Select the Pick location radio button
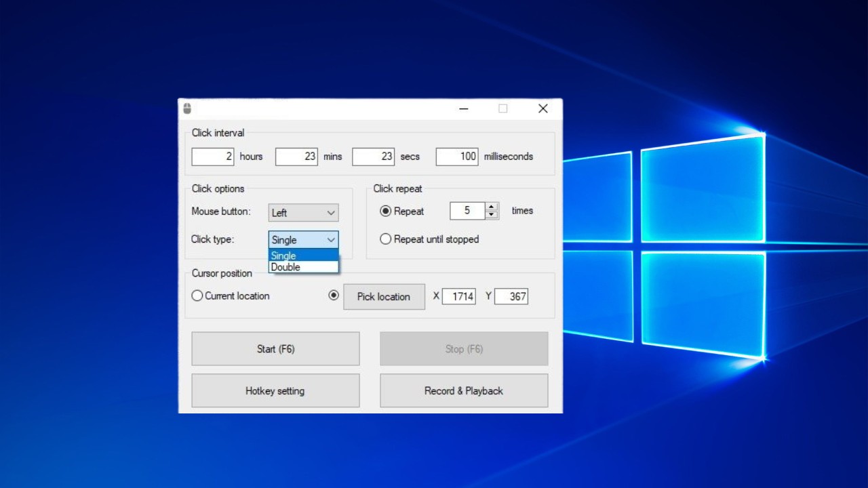Screen dimensions: 868x488 pyautogui.click(x=334, y=296)
